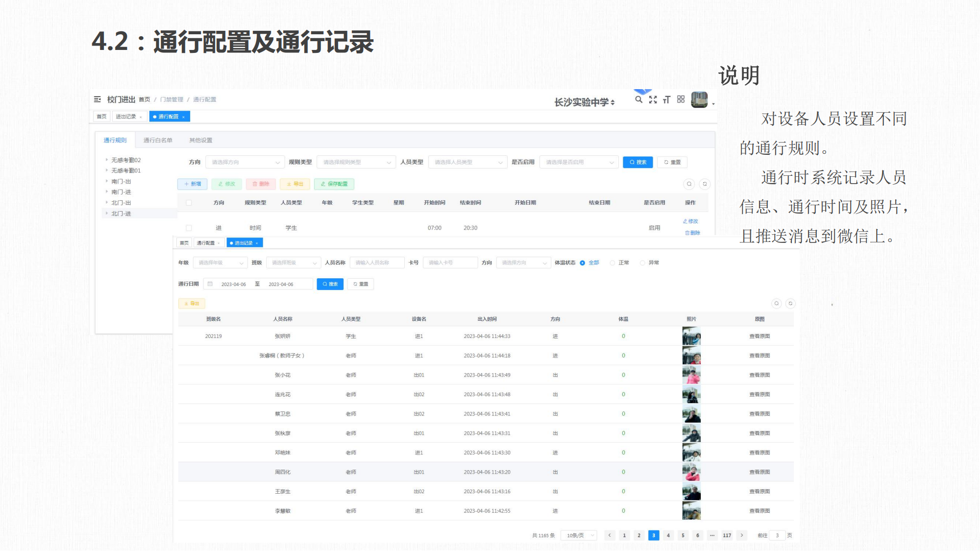Click the 保存配置 button
980x551 pixels.
[x=334, y=184]
